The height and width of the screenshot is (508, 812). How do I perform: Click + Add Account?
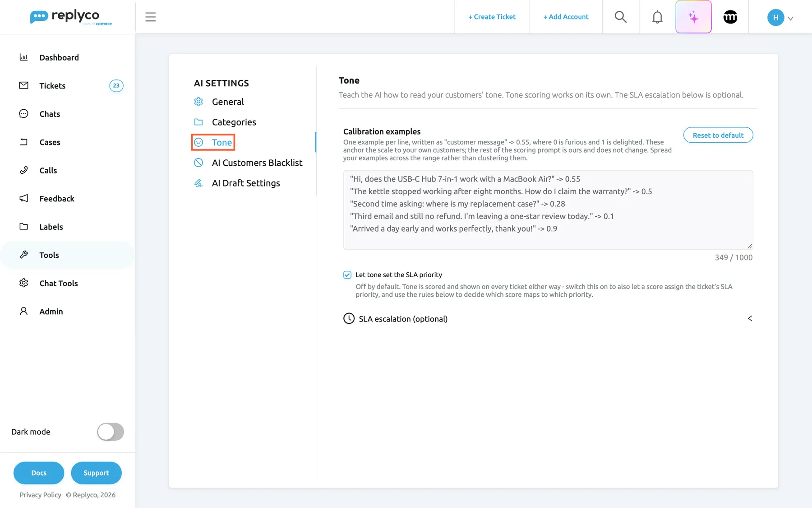coord(566,17)
